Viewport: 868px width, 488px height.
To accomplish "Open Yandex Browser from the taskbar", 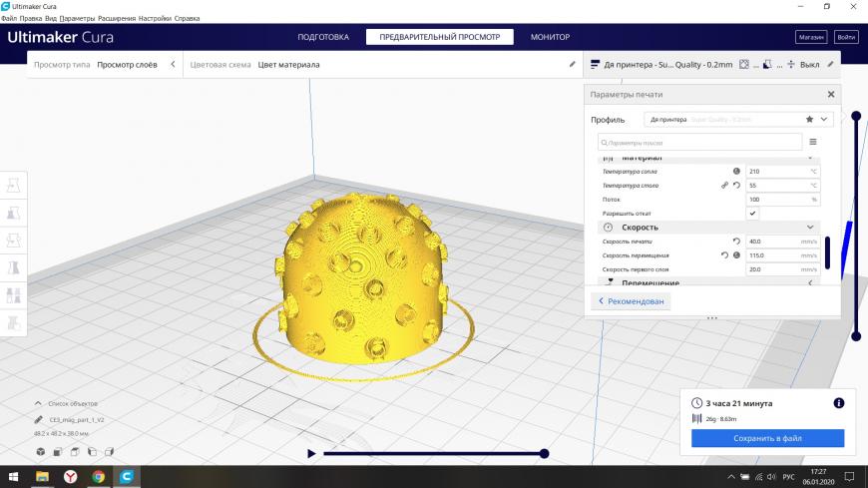I will pyautogui.click(x=70, y=476).
